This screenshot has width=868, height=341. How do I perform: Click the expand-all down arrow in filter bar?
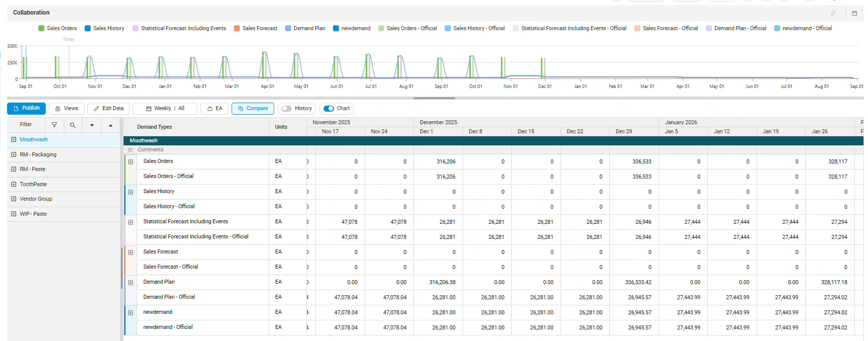point(92,125)
